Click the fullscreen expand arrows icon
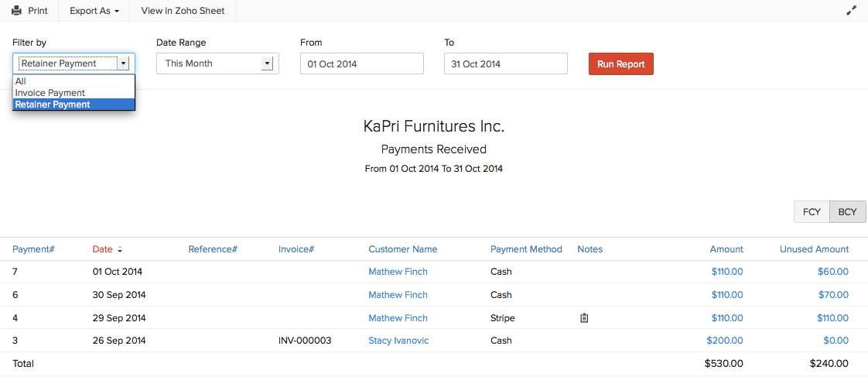Screen dimensions: 868x377 pyautogui.click(x=852, y=11)
